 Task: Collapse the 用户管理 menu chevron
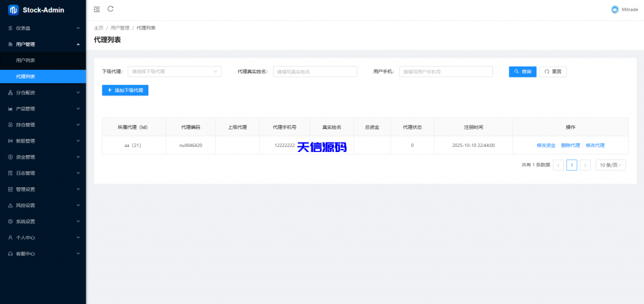click(78, 45)
